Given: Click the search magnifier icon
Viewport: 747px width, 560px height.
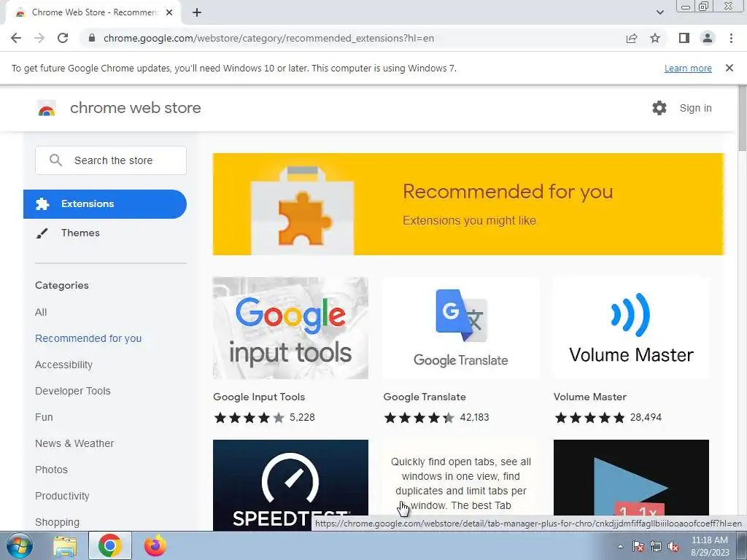Looking at the screenshot, I should (x=55, y=160).
